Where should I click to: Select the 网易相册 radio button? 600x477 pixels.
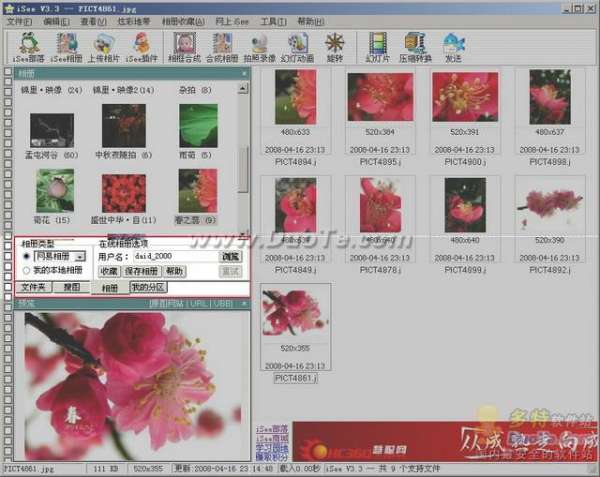point(26,256)
